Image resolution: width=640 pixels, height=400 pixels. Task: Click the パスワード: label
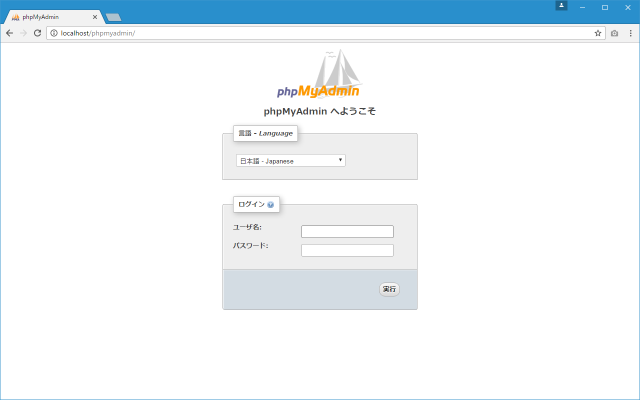251,246
